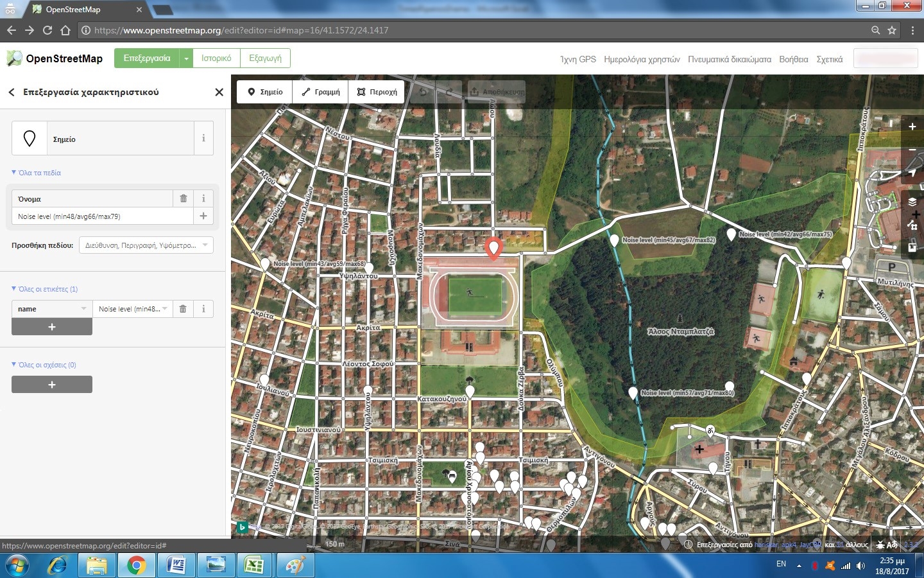The height and width of the screenshot is (578, 924).
Task: Go back using the sidebar arrow
Action: pyautogui.click(x=12, y=92)
